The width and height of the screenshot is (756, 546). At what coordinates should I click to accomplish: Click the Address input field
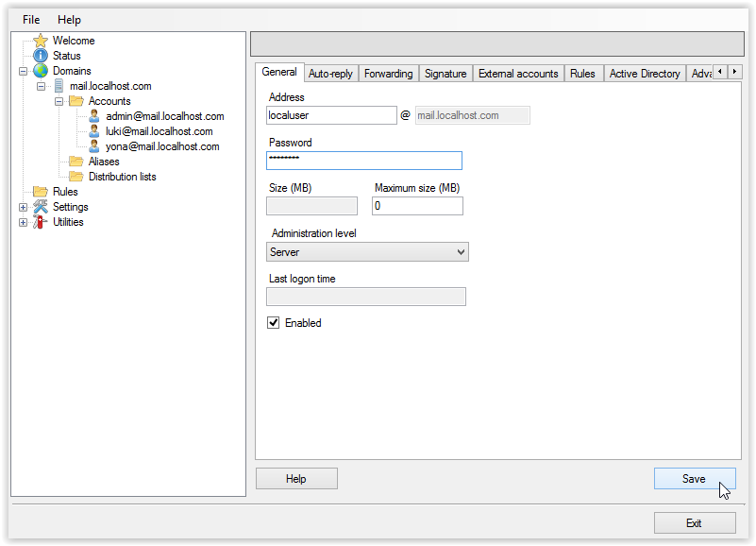[331, 115]
